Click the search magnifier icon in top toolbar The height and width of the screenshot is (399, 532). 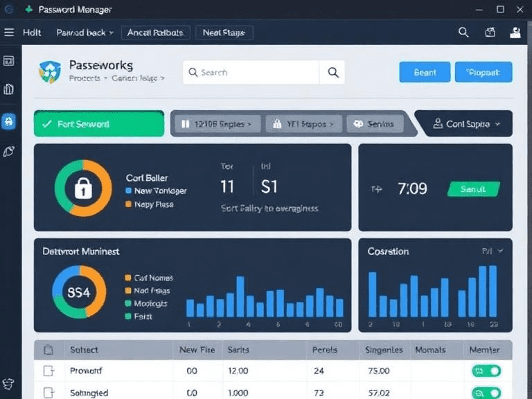464,33
